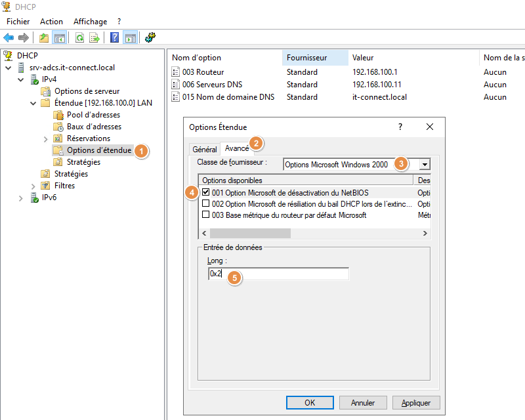Click the Options disponibles column header
525x420 pixels.
tap(306, 180)
